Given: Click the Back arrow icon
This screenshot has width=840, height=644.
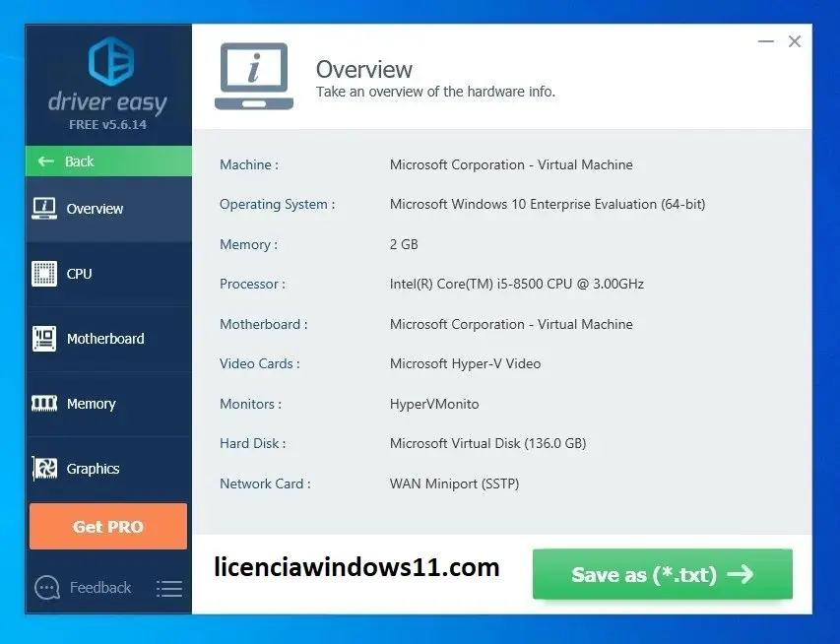Looking at the screenshot, I should pos(46,161).
